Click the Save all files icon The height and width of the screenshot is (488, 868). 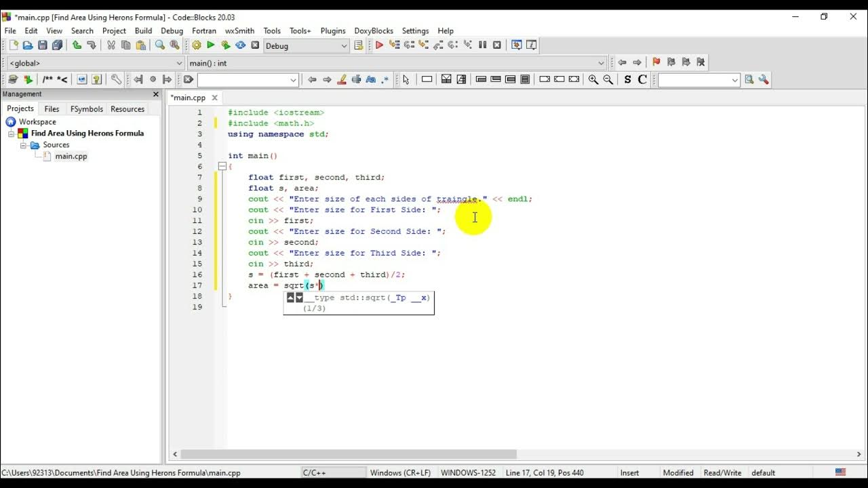point(57,45)
